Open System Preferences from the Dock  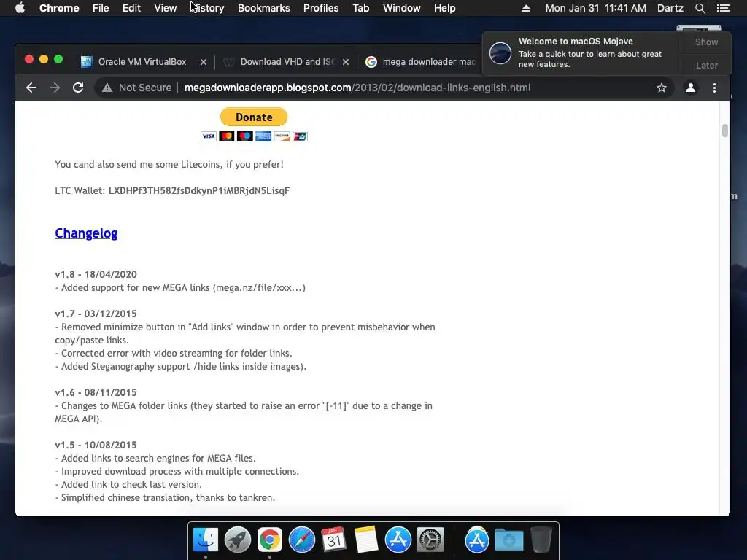click(x=430, y=540)
